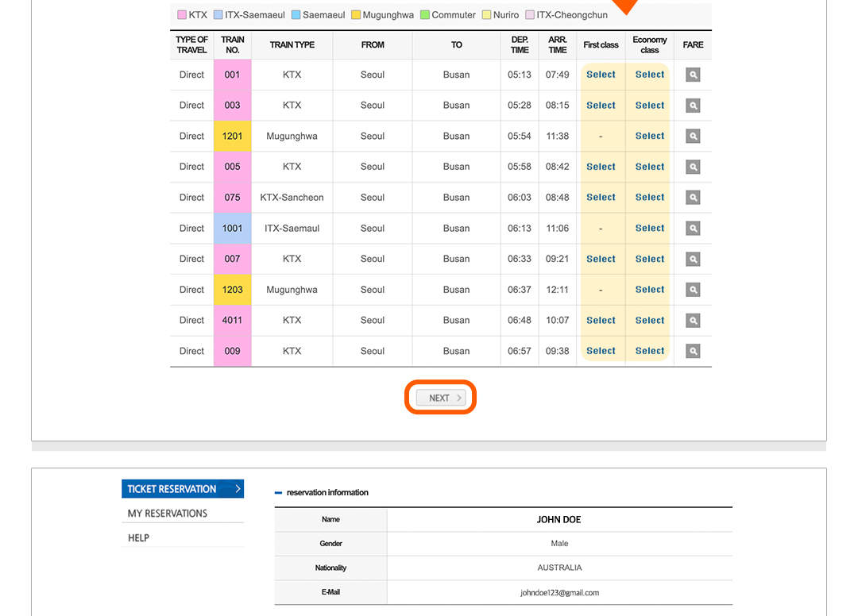The height and width of the screenshot is (616, 858).
Task: Click fare search icon for train 005
Action: coord(693,167)
